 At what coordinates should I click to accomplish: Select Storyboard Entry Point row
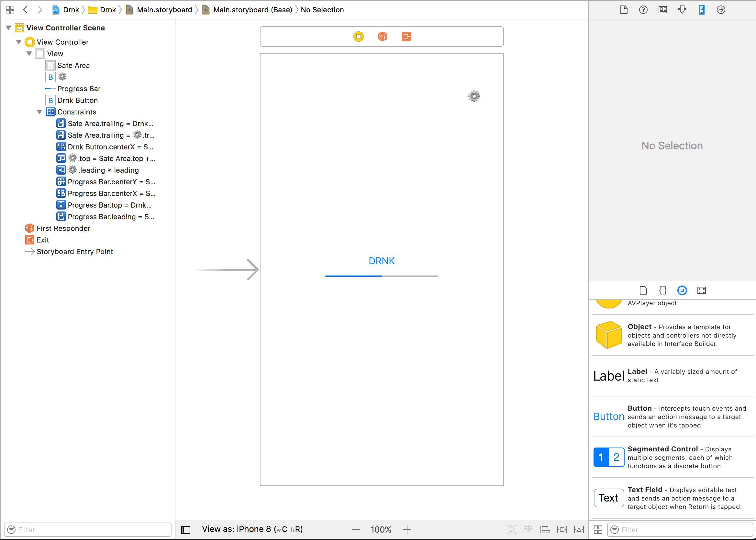[x=69, y=251]
